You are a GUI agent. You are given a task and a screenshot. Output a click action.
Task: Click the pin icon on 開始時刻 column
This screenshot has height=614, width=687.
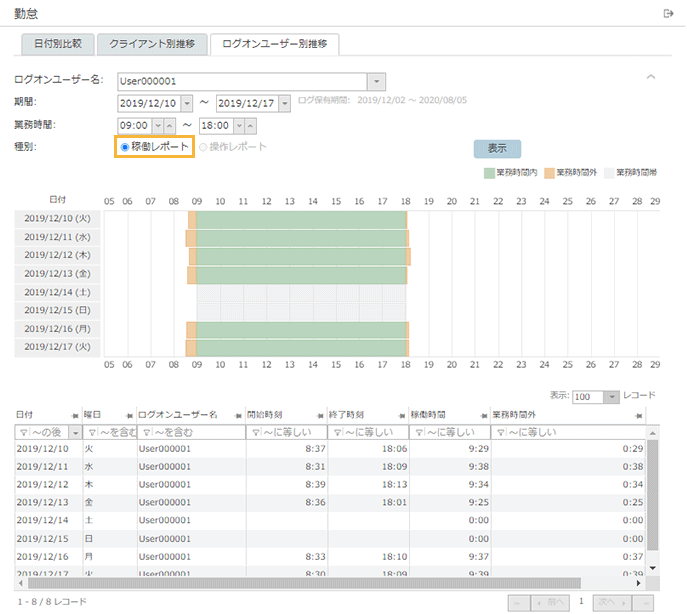pos(320,415)
